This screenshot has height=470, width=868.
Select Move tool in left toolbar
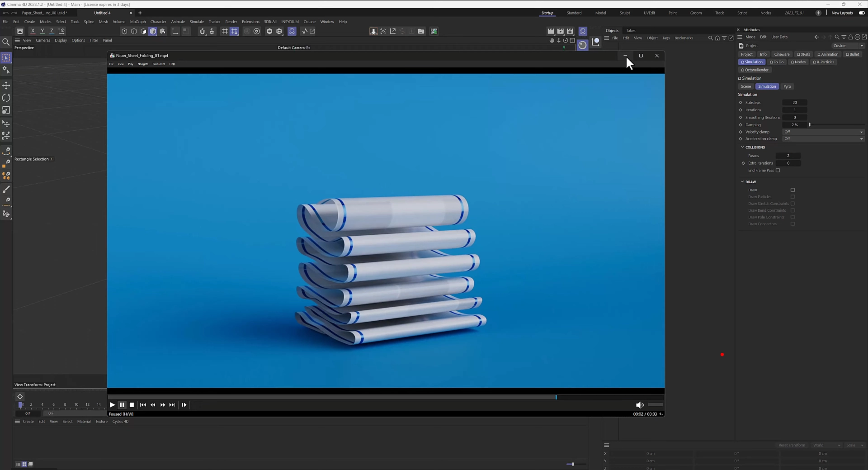pos(6,85)
